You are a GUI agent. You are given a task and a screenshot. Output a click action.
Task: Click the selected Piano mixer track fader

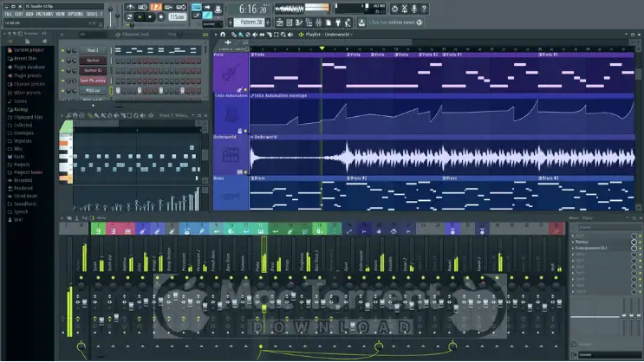(x=264, y=308)
